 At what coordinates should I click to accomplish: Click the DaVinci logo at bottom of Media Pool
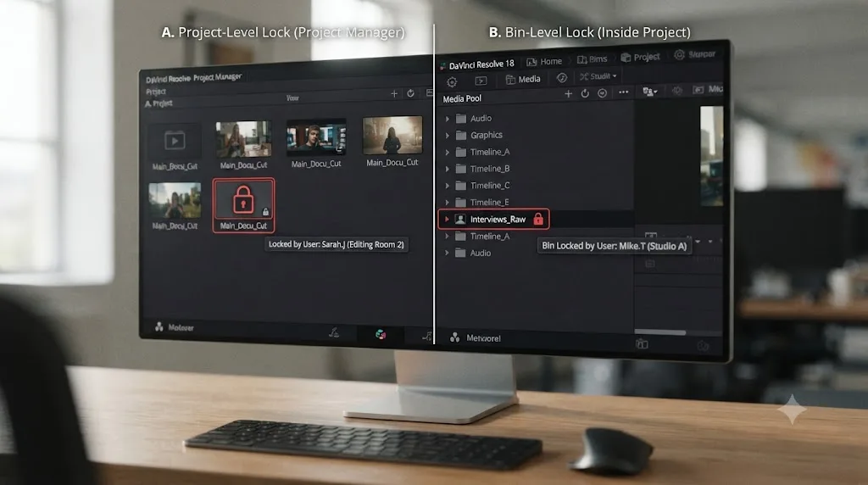(x=454, y=337)
